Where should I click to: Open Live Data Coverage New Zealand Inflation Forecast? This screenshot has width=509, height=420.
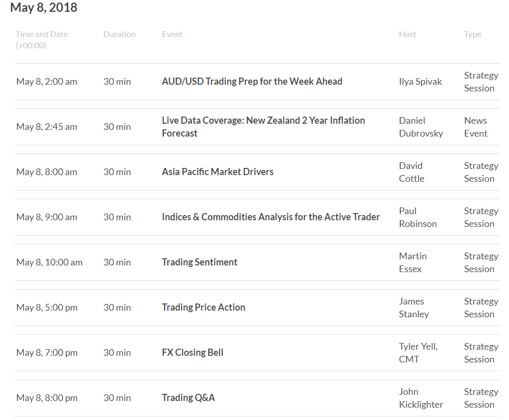pos(263,127)
